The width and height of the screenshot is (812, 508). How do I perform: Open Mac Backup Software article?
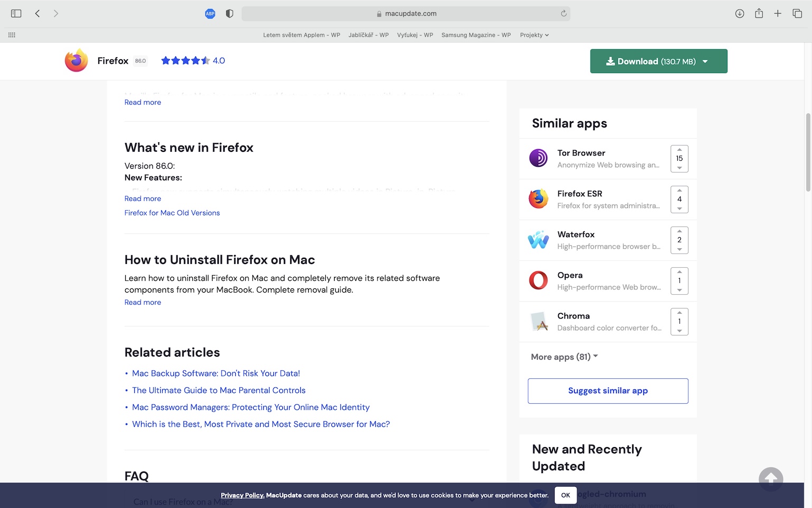(x=216, y=373)
